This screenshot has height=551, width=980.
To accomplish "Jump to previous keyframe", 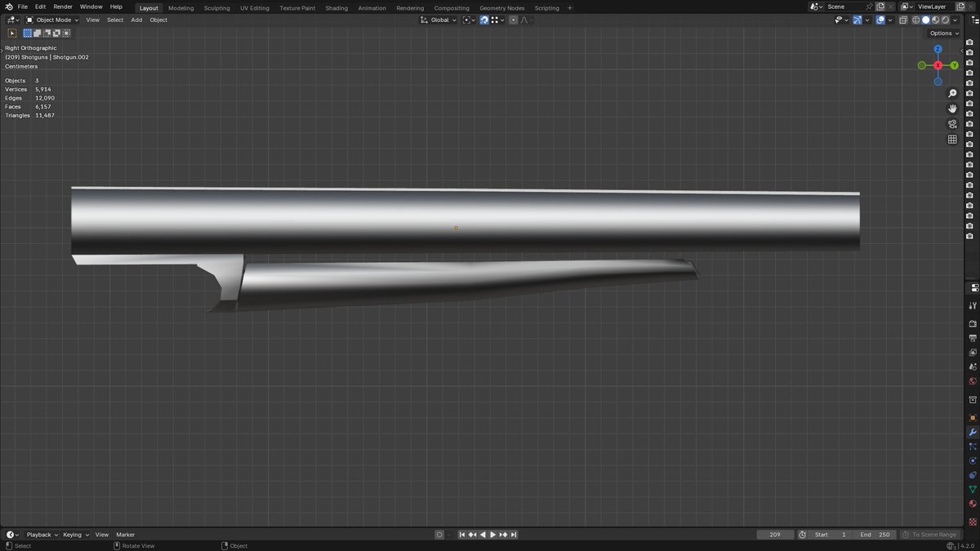I will click(x=472, y=535).
